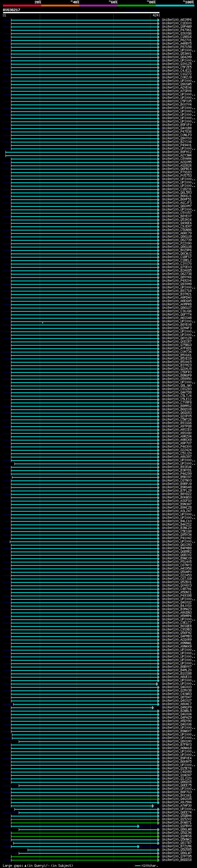Click the UniRef100_P49398 entry
Image resolution: width=197 pixels, height=868 pixels.
tap(176, 596)
